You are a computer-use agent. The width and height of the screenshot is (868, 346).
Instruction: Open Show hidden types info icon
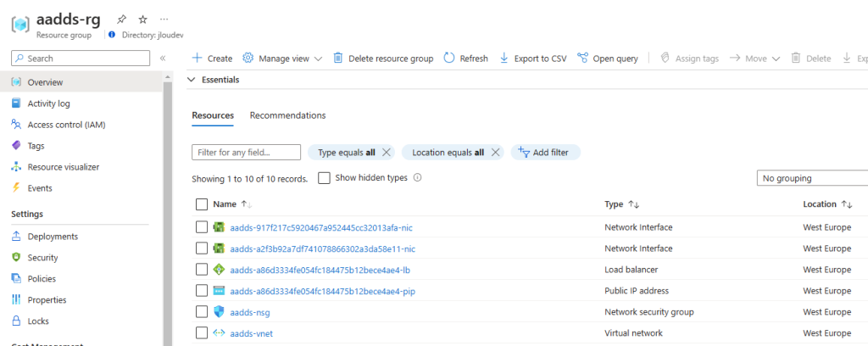coord(418,178)
